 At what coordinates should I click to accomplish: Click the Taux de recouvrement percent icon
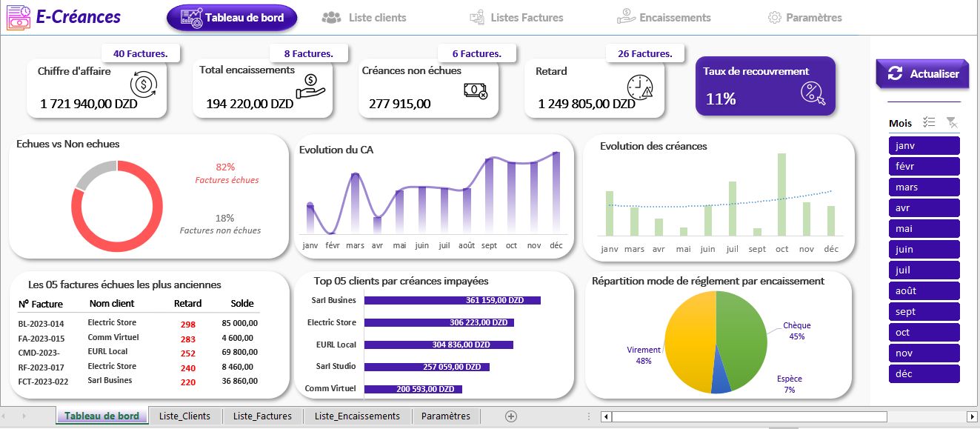coord(813,94)
